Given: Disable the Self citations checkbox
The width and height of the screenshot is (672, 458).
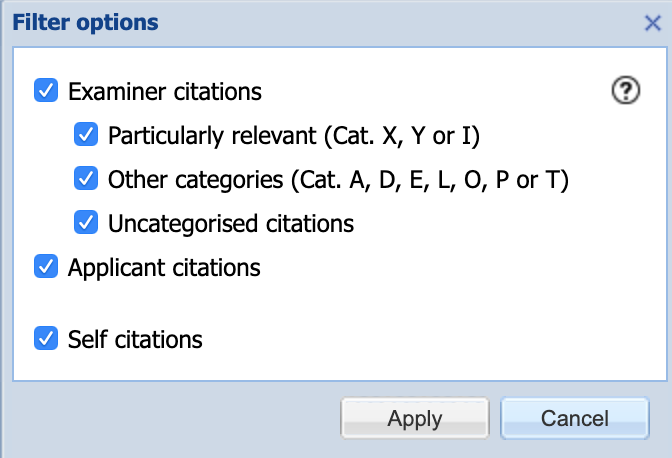Looking at the screenshot, I should point(46,339).
